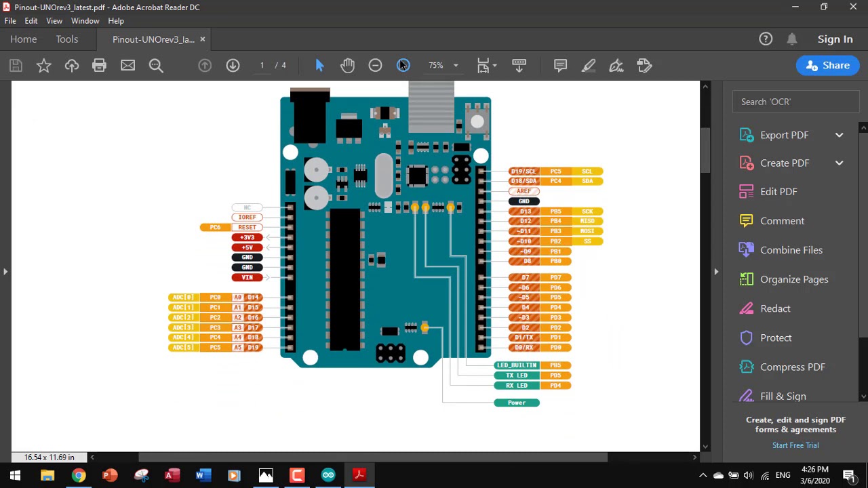Viewport: 868px width, 488px height.
Task: Click the Search 'OCR' tools field
Action: [795, 102]
